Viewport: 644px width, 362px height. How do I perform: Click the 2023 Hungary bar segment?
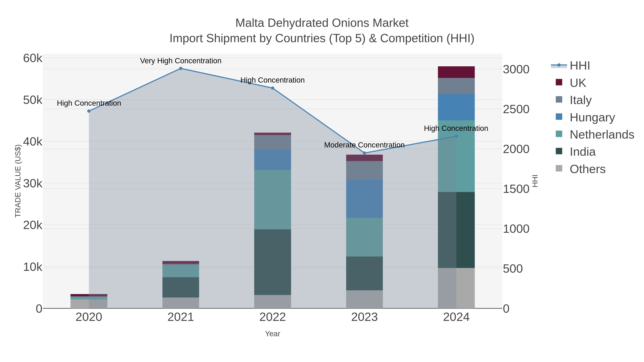click(x=365, y=199)
